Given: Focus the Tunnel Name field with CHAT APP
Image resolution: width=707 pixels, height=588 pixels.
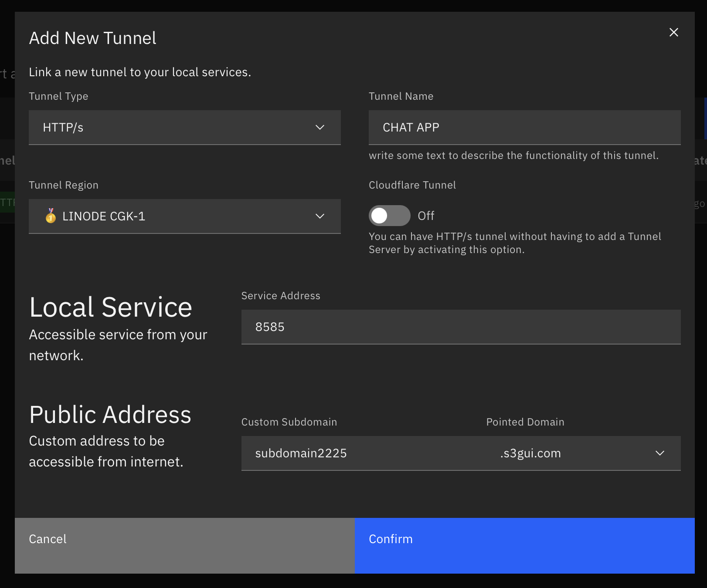Looking at the screenshot, I should [524, 127].
